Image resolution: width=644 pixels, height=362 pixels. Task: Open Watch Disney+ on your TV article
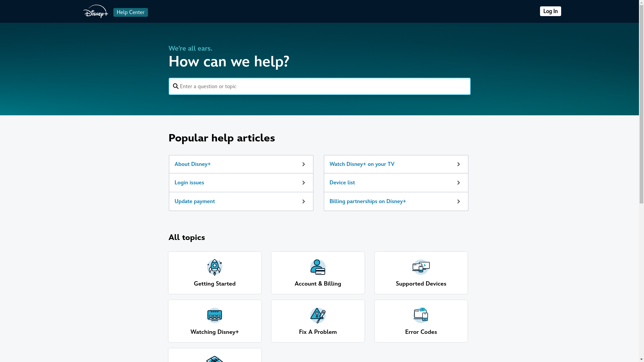tap(396, 164)
